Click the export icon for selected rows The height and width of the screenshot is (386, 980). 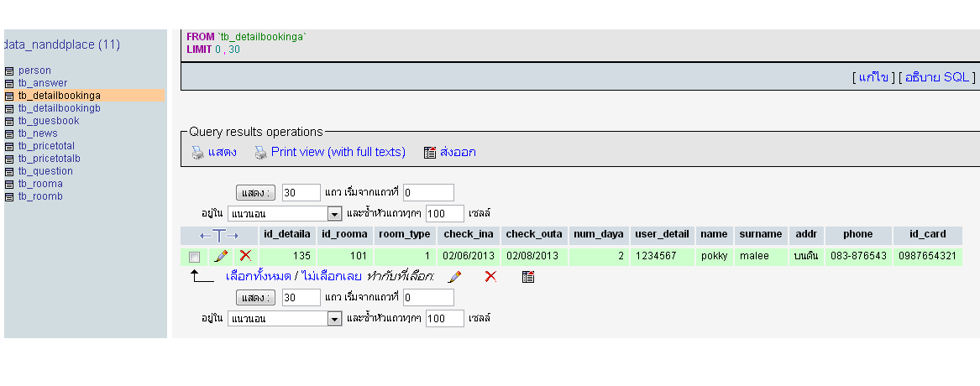click(x=527, y=276)
